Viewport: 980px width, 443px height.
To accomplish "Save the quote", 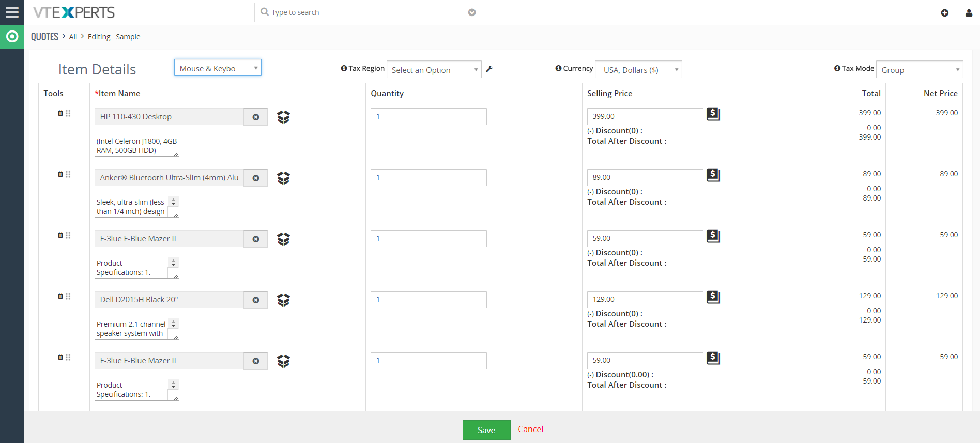I will (486, 430).
